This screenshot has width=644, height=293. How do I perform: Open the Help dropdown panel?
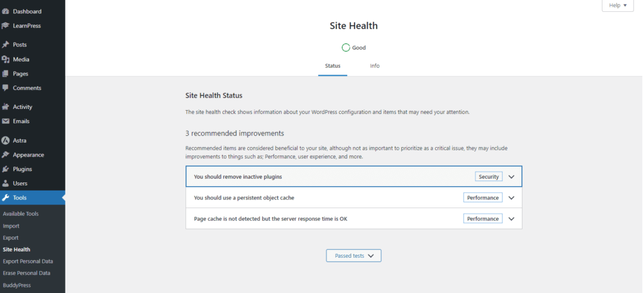(617, 6)
